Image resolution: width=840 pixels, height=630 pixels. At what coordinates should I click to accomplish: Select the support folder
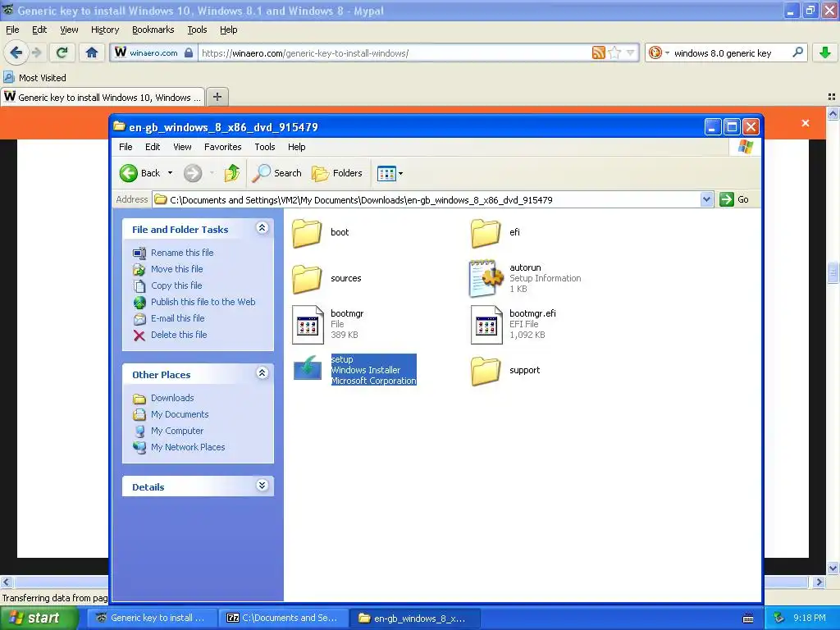[x=505, y=371]
